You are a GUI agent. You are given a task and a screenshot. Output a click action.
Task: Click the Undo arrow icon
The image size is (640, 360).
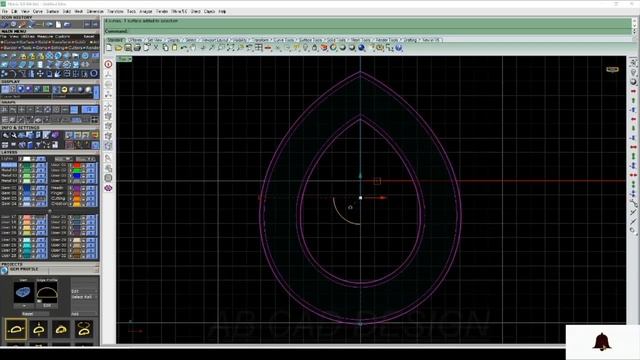(184, 48)
